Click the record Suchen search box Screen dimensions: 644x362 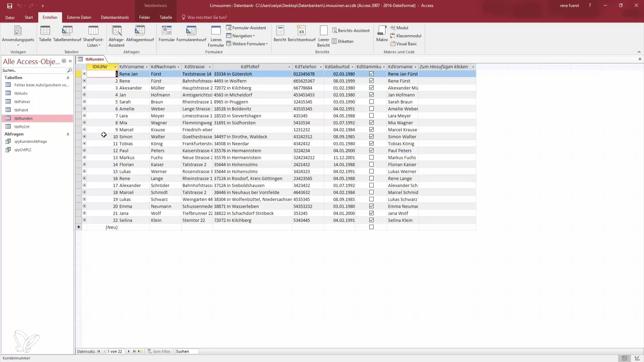(186, 351)
